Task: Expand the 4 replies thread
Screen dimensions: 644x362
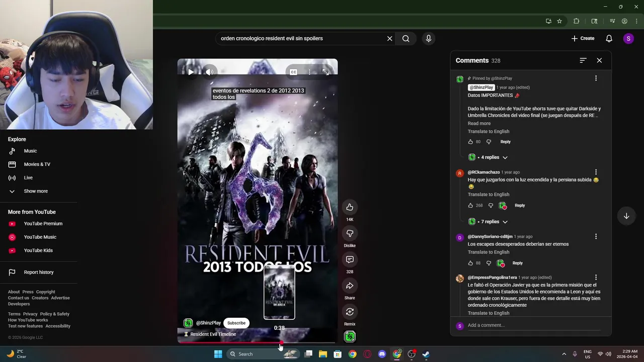Action: pyautogui.click(x=488, y=157)
